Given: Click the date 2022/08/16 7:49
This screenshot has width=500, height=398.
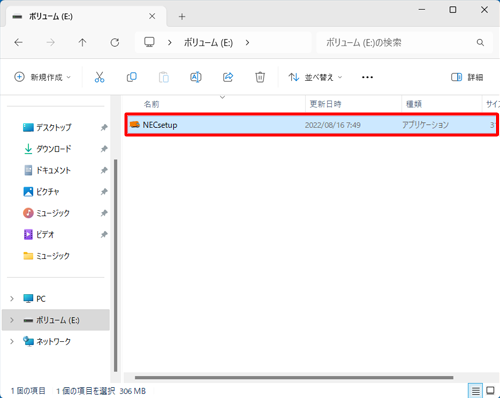Looking at the screenshot, I should [333, 125].
